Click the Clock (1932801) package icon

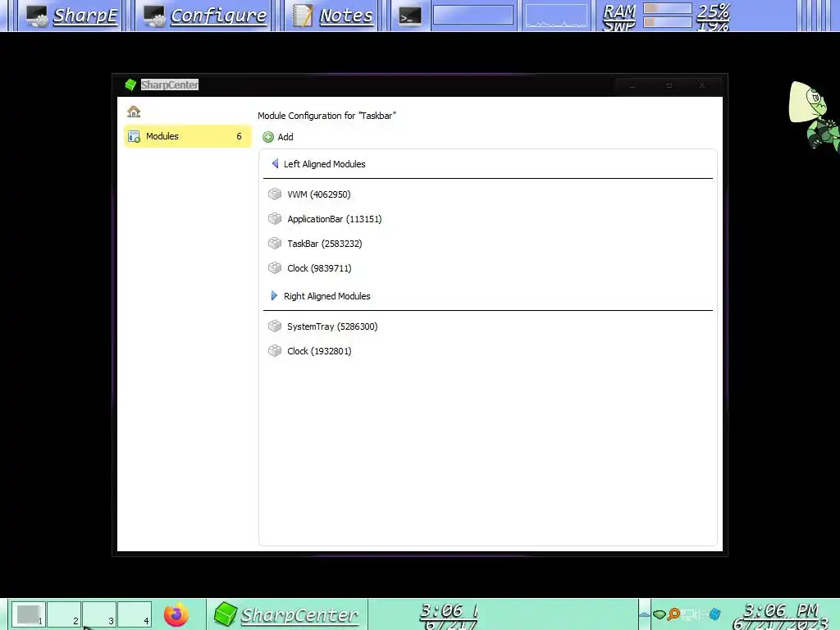275,350
